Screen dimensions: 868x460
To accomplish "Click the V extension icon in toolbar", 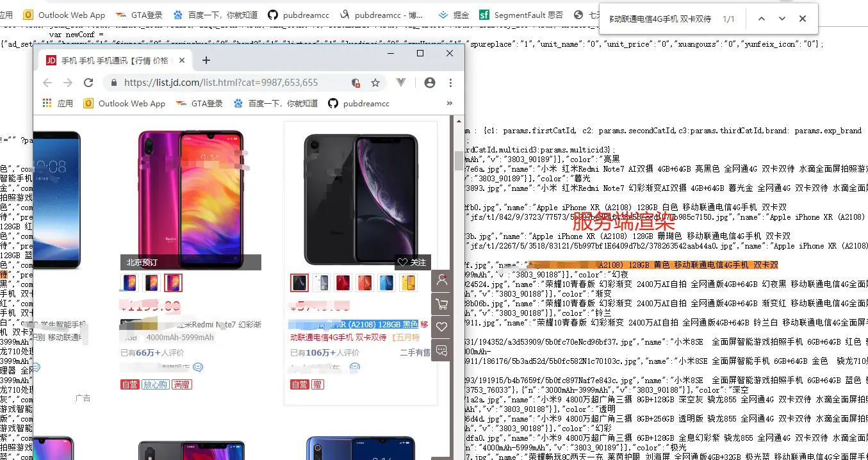I will tap(401, 83).
